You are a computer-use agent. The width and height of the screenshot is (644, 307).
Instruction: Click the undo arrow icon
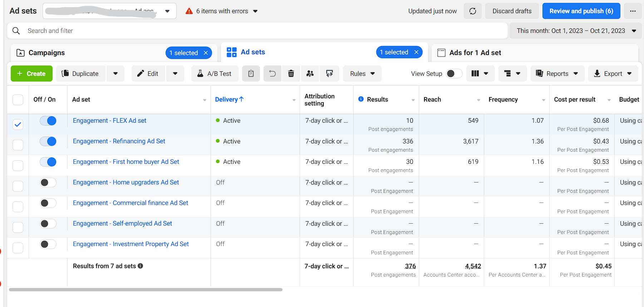tap(272, 74)
